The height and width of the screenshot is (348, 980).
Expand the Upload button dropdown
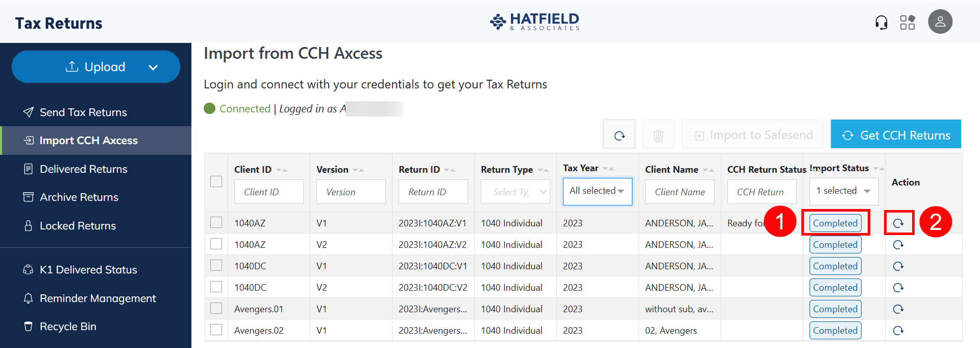click(x=153, y=67)
